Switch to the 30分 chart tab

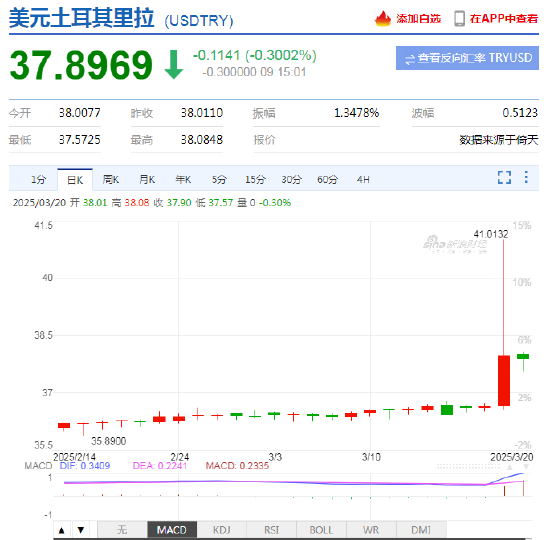point(291,180)
